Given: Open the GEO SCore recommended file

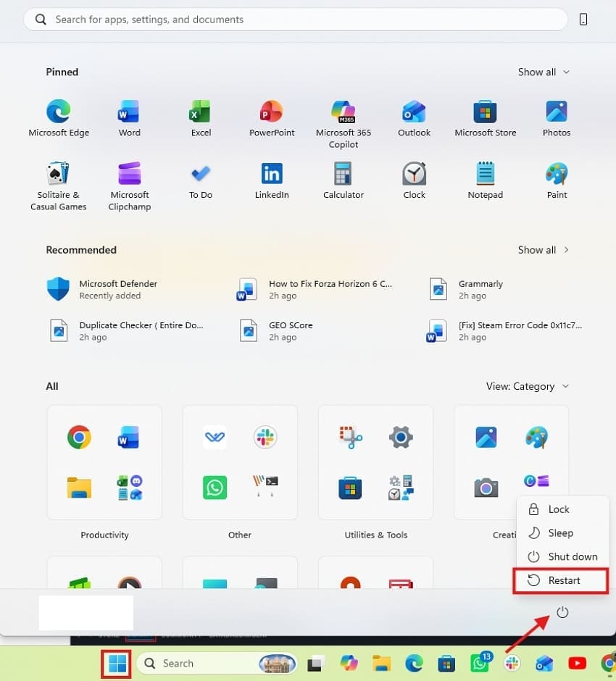Looking at the screenshot, I should pos(276,331).
